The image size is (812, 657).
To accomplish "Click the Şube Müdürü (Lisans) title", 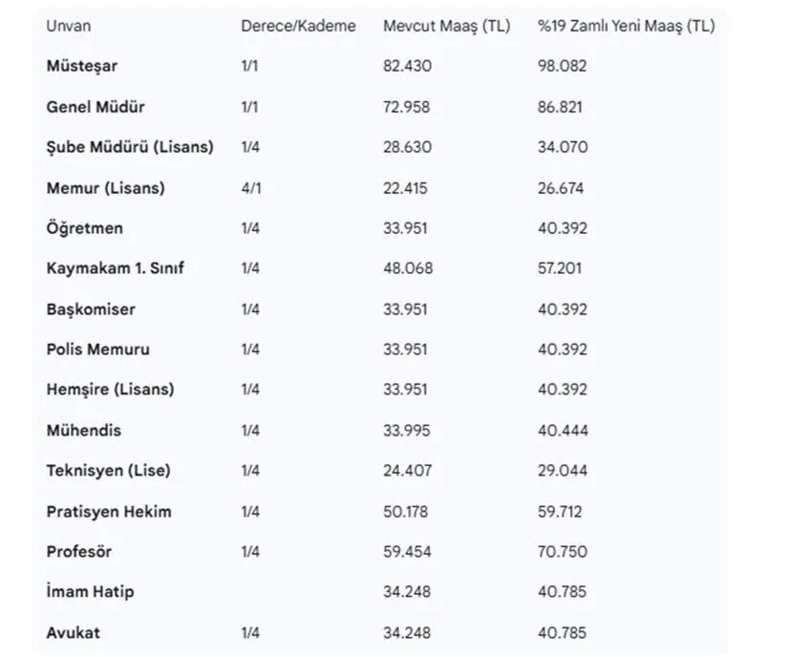I will pos(130,147).
